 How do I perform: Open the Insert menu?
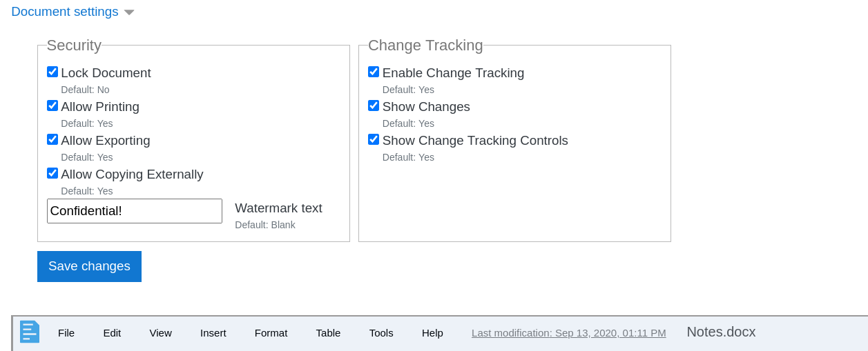pos(213,332)
